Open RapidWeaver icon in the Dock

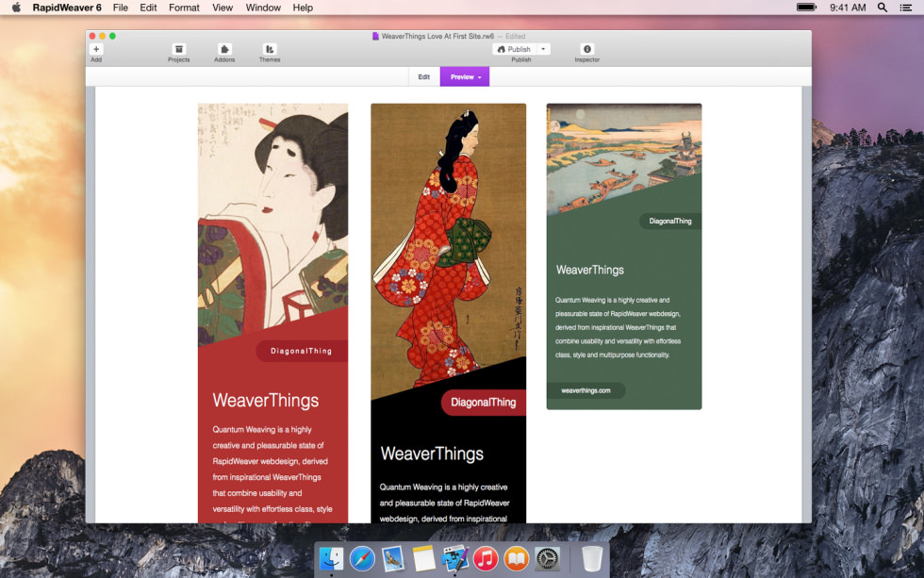[454, 558]
